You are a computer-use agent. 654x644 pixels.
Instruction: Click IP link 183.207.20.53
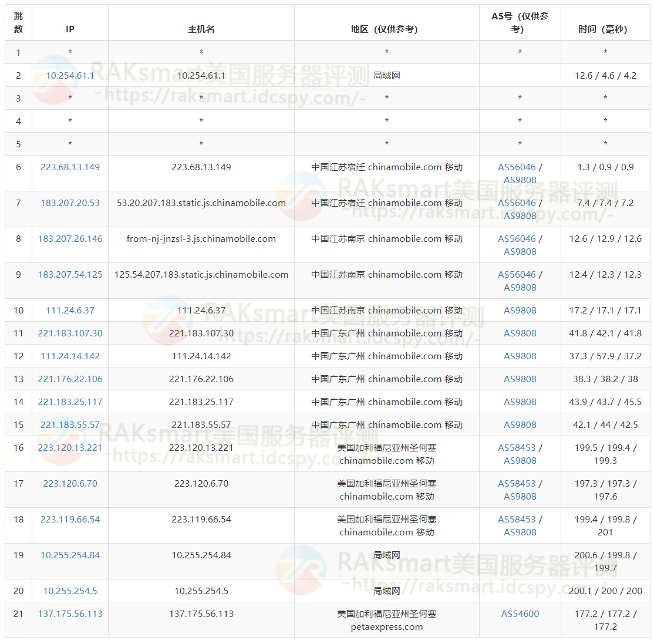click(x=70, y=203)
